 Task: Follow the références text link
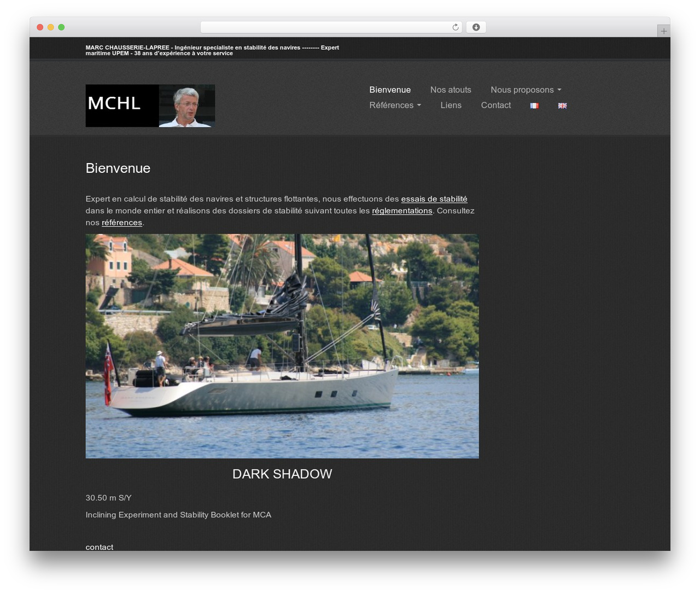coord(122,223)
